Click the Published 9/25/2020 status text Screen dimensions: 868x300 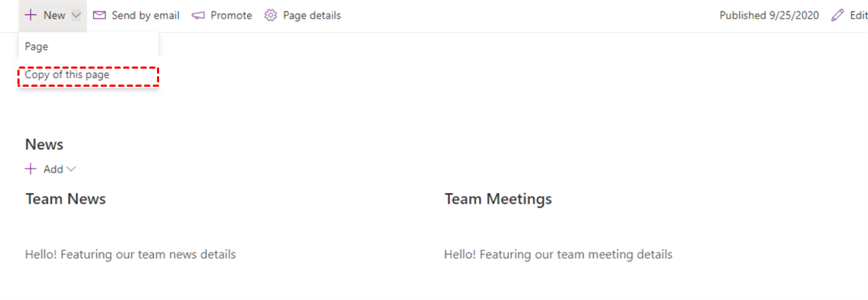click(x=769, y=15)
